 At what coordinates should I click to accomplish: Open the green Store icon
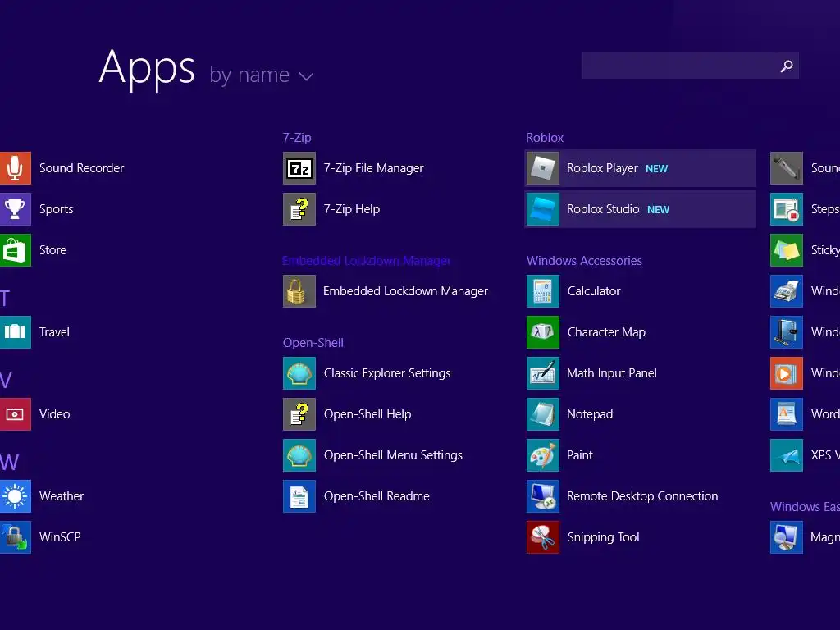(x=15, y=250)
